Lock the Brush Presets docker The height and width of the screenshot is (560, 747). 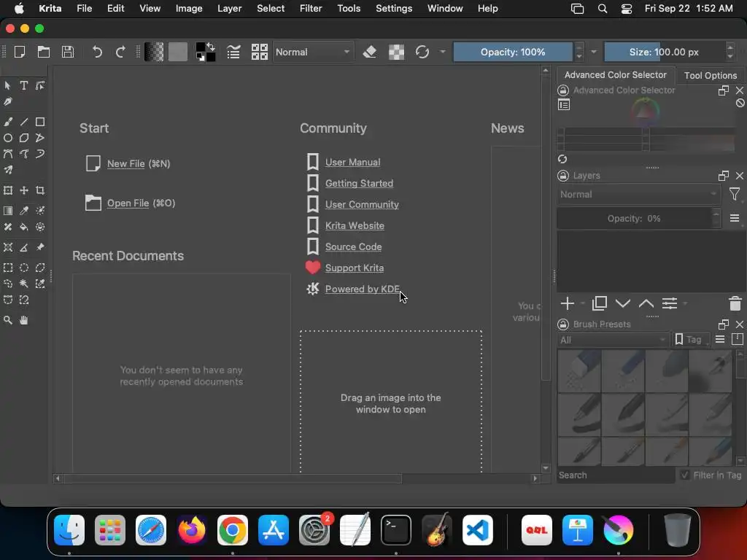tap(563, 324)
